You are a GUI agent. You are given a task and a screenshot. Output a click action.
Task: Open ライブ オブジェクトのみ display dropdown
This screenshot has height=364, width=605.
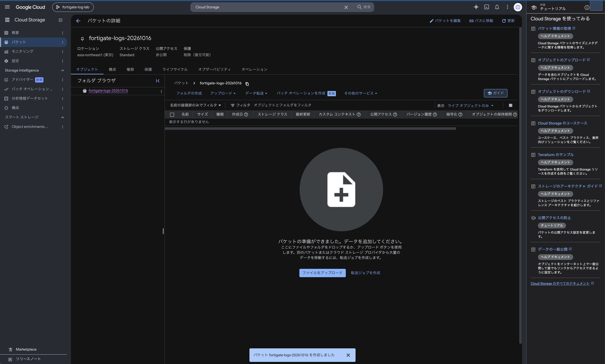coord(470,106)
